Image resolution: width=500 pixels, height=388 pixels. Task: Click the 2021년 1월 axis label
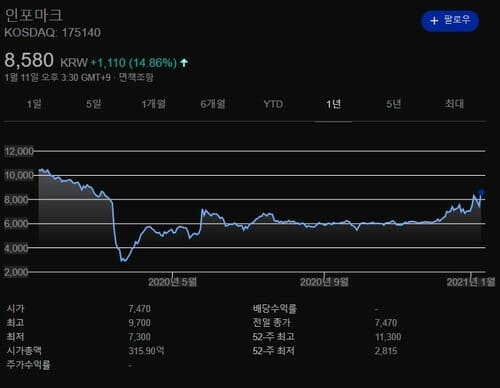coord(471,282)
